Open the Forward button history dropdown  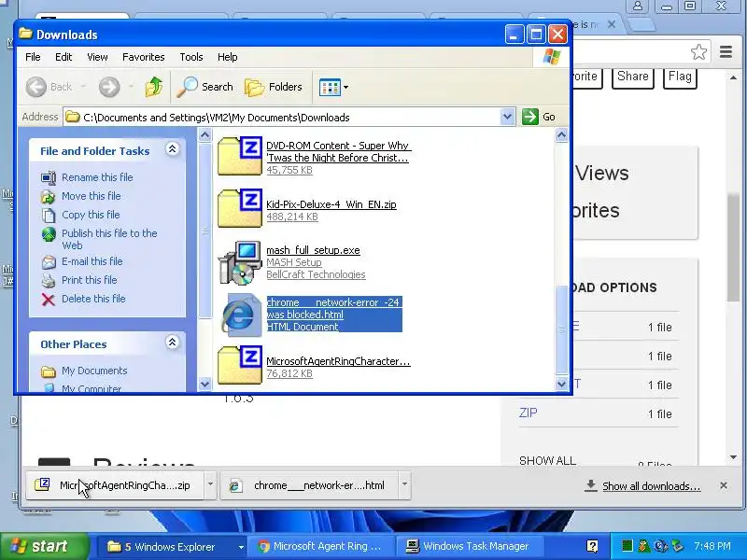pyautogui.click(x=132, y=87)
